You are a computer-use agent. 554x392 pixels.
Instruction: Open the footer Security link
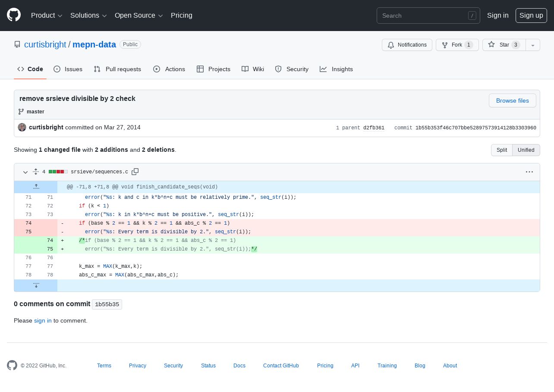(x=173, y=366)
